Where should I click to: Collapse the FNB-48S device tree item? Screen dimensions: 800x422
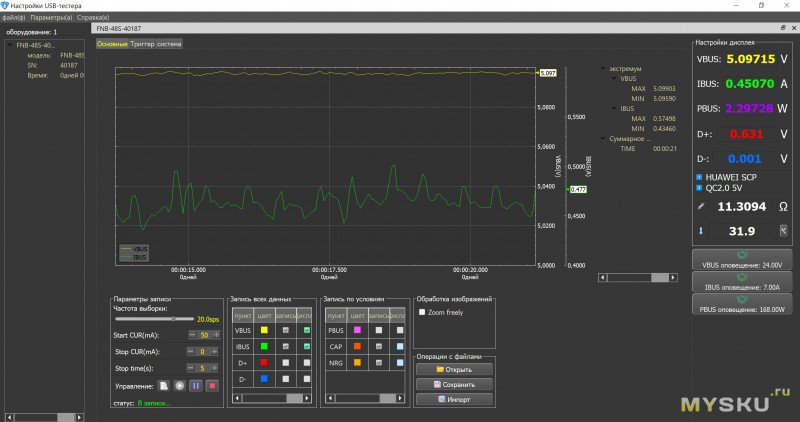click(x=9, y=45)
